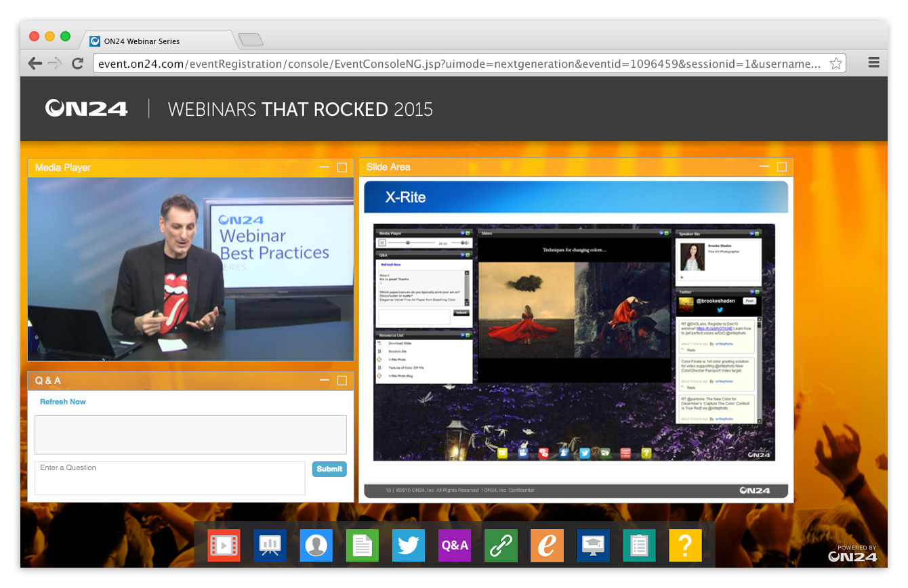Click the Slide Area panel title

click(388, 167)
